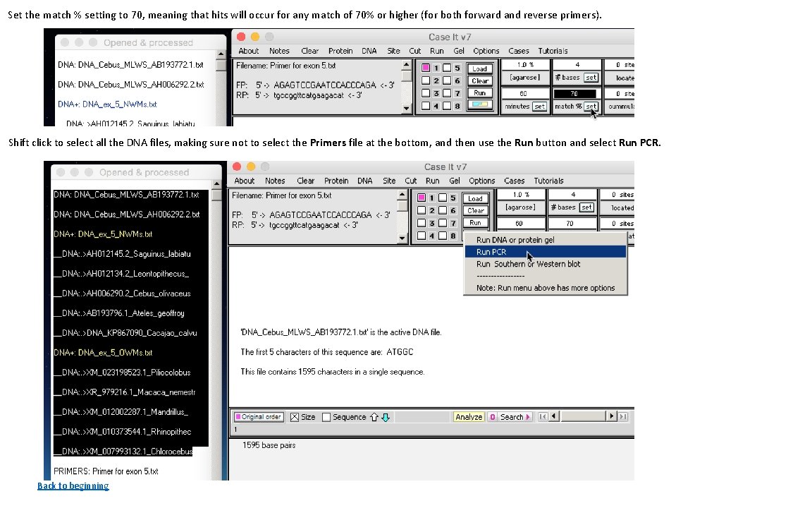Image resolution: width=812 pixels, height=508 pixels.
Task: Click minutes set button, upper window
Action: coord(539,107)
